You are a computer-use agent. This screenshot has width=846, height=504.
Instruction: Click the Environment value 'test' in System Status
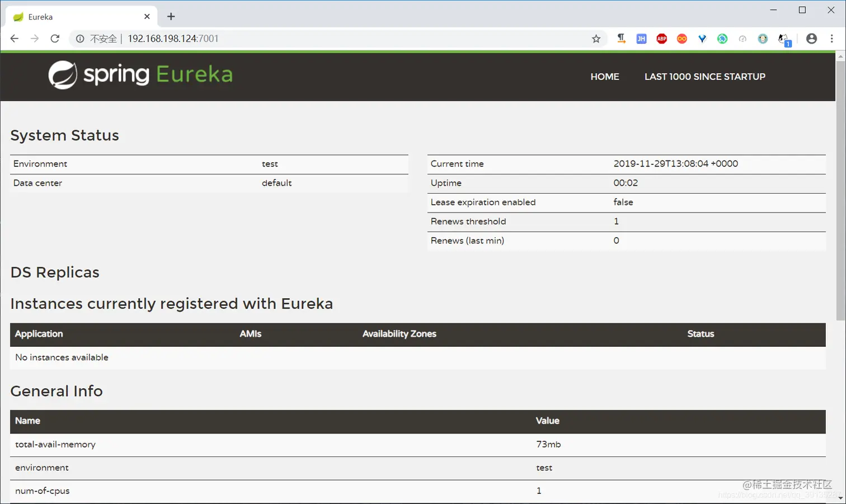(x=270, y=164)
